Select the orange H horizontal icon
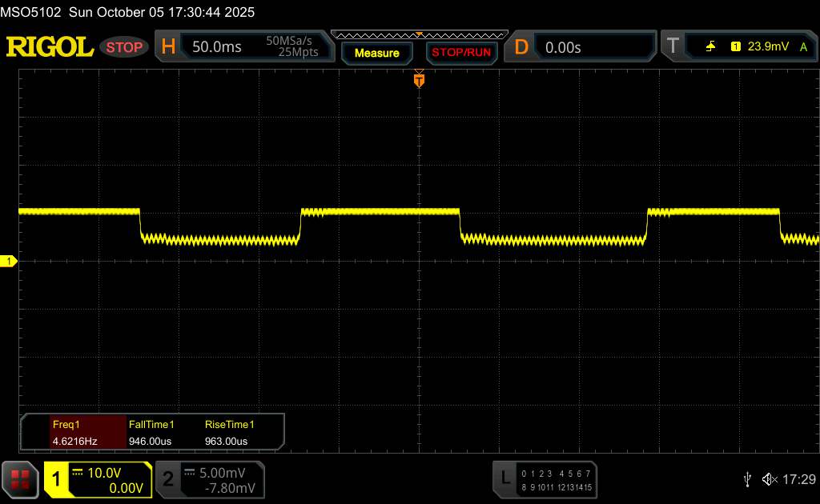The width and height of the screenshot is (820, 504). 168,47
